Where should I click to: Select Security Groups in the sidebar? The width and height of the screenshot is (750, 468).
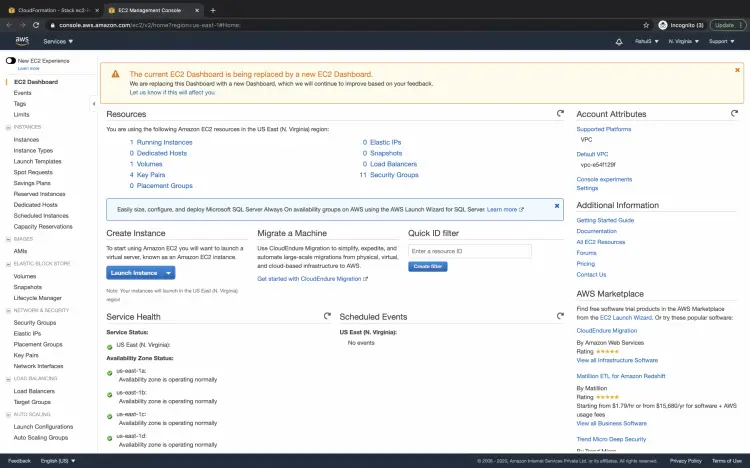click(x=35, y=322)
